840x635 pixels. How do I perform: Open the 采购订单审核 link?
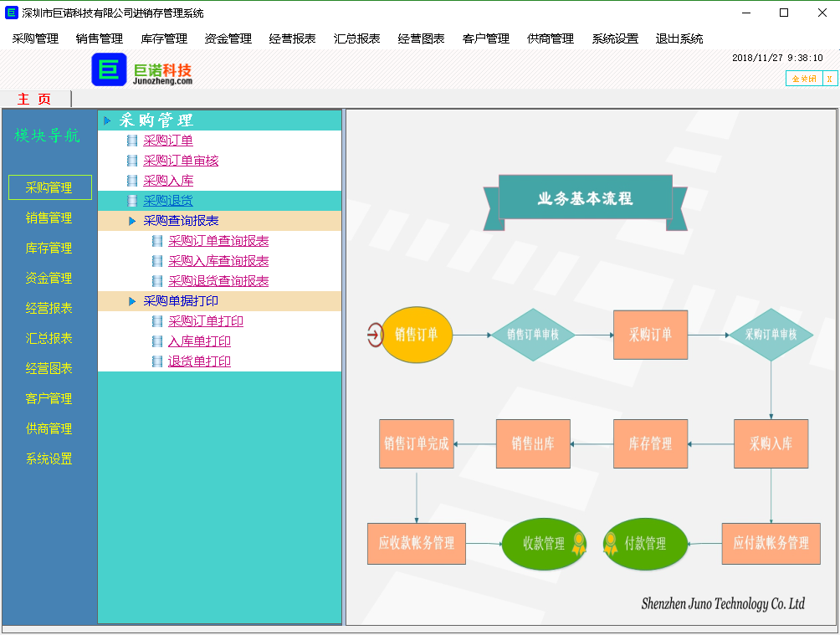tap(181, 161)
